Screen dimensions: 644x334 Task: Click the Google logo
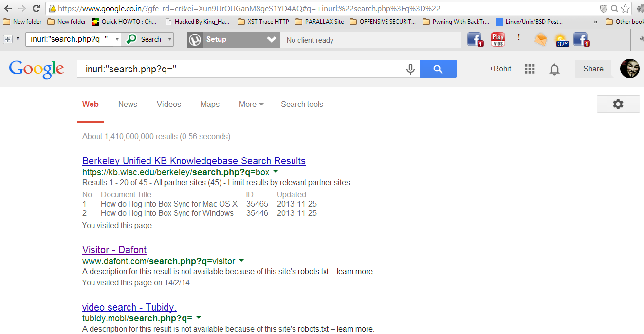(x=37, y=69)
